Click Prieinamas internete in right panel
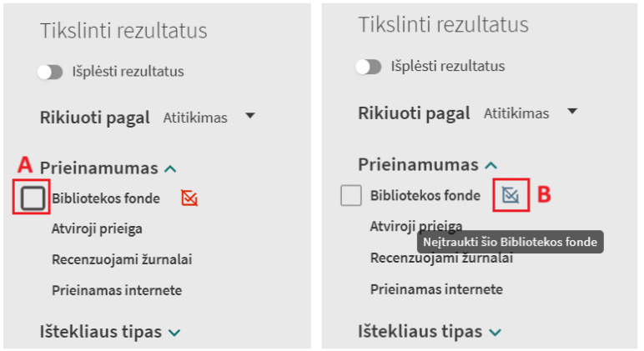Viewport: 644px width, 351px height. click(x=436, y=289)
